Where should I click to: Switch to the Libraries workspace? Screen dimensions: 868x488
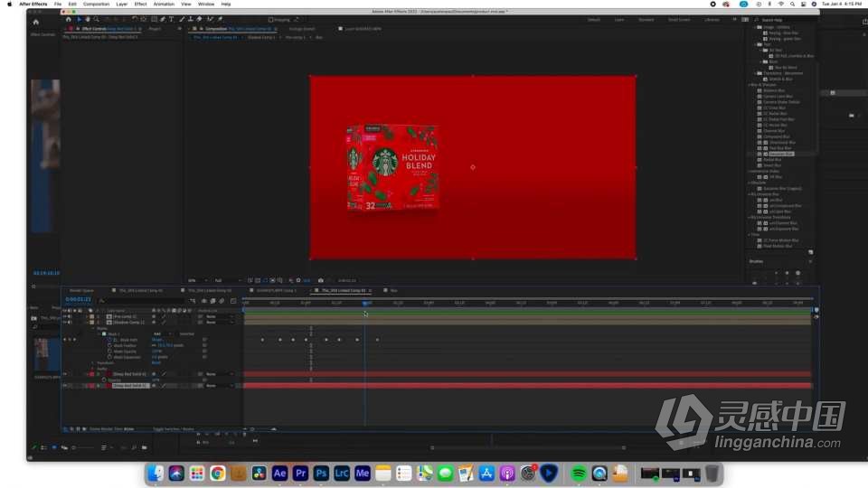(x=712, y=20)
